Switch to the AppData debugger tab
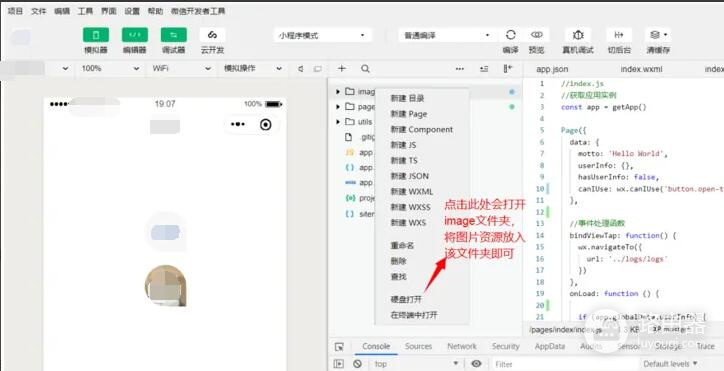 (x=549, y=347)
